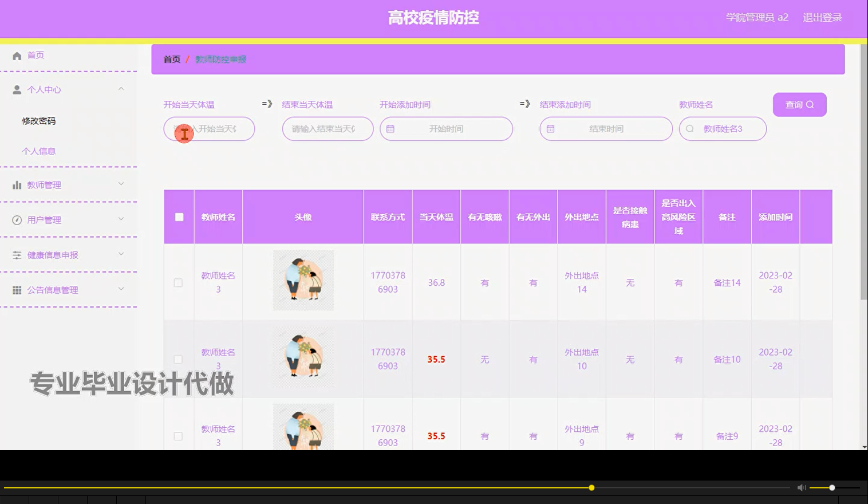Viewport: 868px width, 504px height.
Task: Click the 高校疫情防控 page title
Action: [x=433, y=18]
